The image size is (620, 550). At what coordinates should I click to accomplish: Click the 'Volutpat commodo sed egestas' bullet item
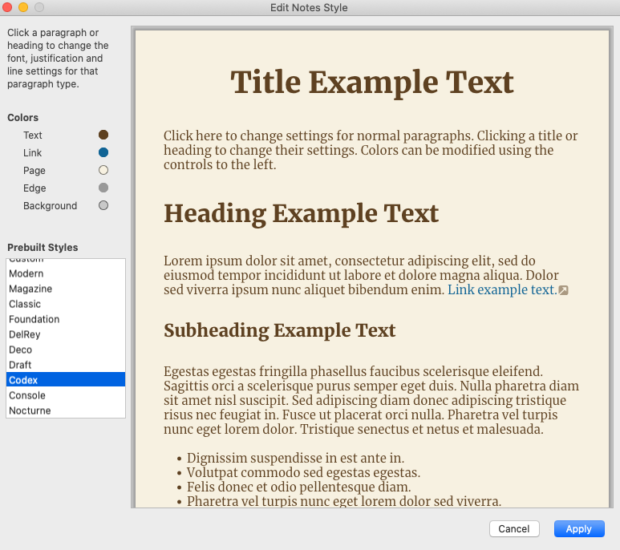(x=303, y=472)
